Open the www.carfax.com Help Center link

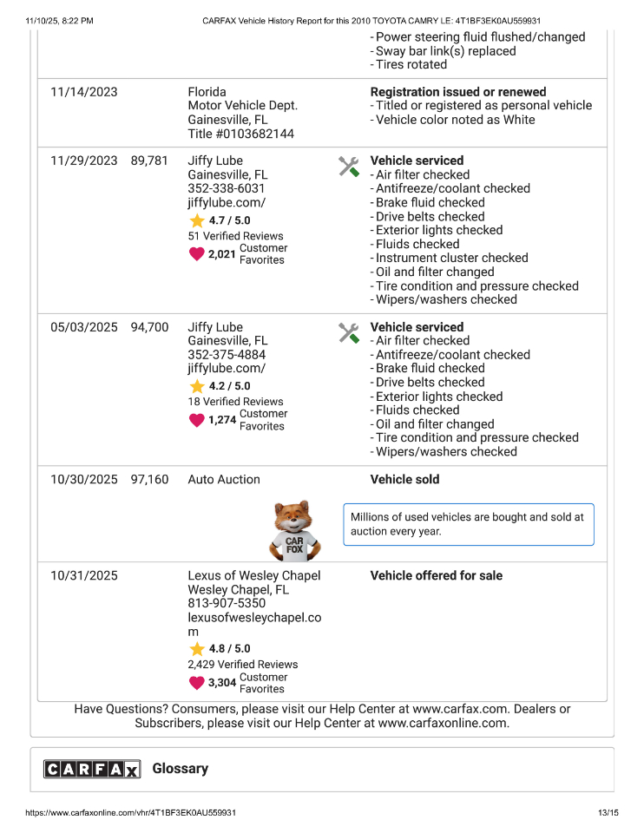coord(478,709)
